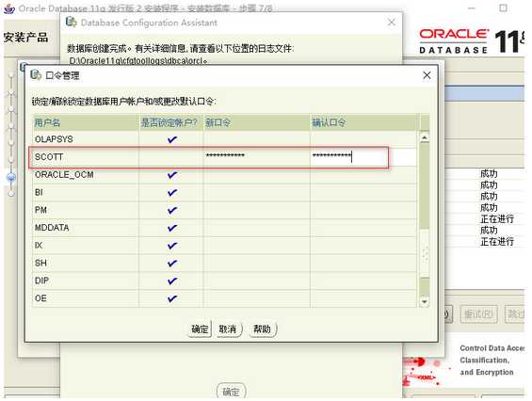Select the OLAPSYS user name
The width and height of the screenshot is (532, 401).
(54, 139)
